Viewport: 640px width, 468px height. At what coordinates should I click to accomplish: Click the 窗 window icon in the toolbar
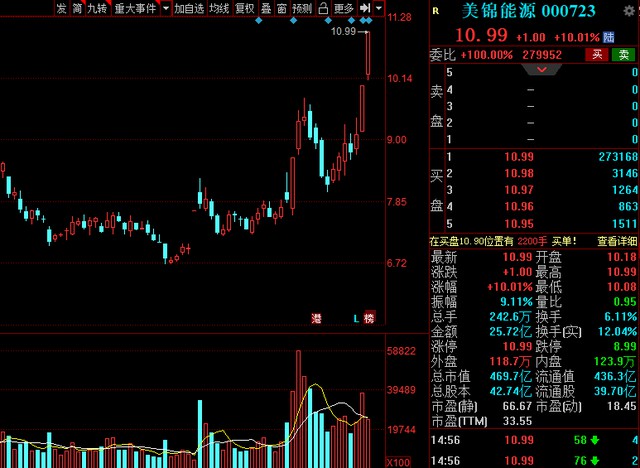coord(281,8)
